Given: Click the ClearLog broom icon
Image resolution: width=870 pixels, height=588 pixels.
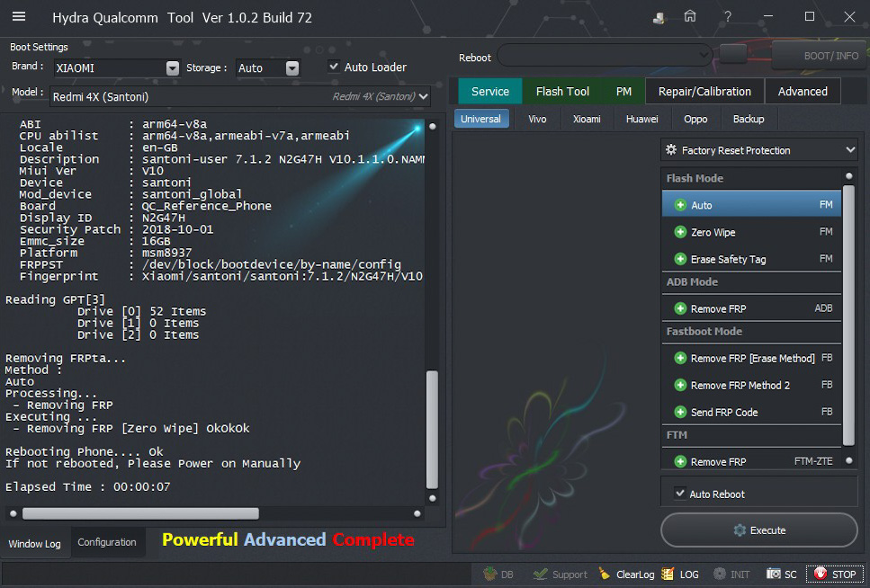Looking at the screenshot, I should (605, 574).
